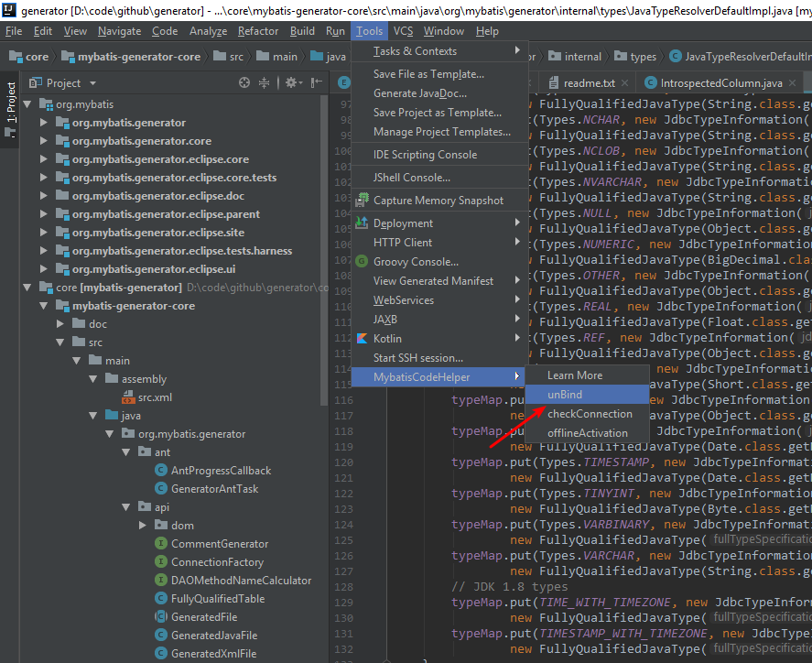This screenshot has width=812, height=663.
Task: Click the Groovy Console icon
Action: click(x=363, y=262)
